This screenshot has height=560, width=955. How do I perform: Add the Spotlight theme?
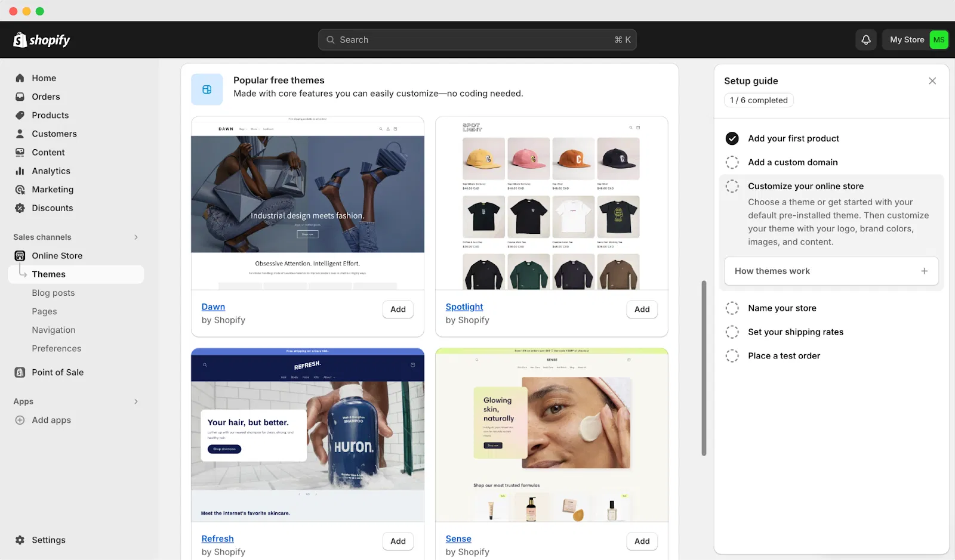pos(642,310)
